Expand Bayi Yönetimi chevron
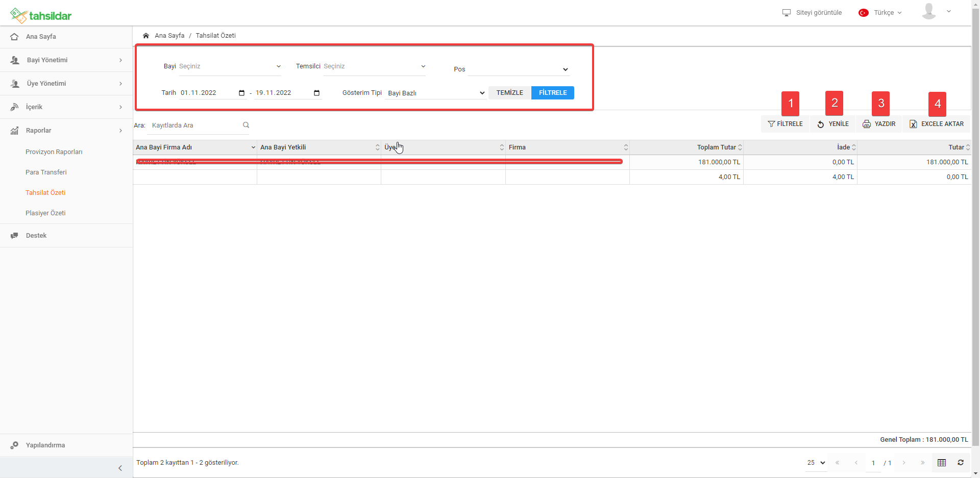The width and height of the screenshot is (980, 478). tap(120, 60)
